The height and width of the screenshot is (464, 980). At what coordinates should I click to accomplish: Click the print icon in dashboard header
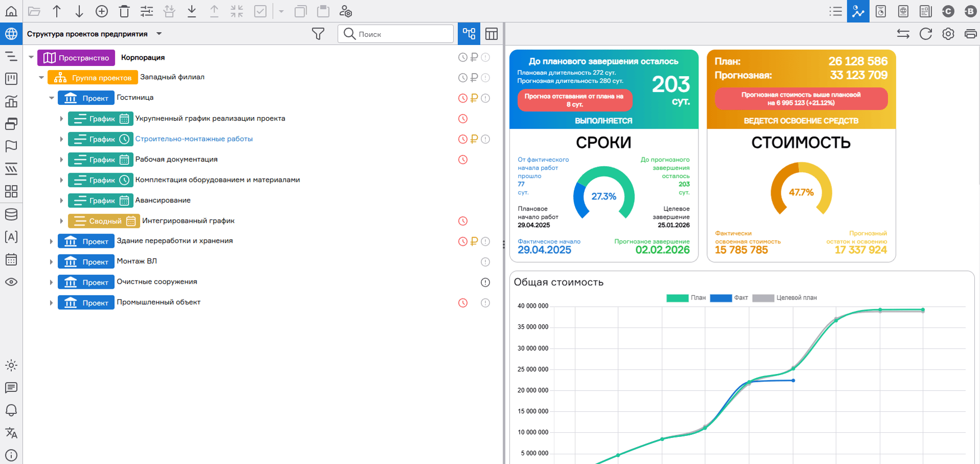970,34
